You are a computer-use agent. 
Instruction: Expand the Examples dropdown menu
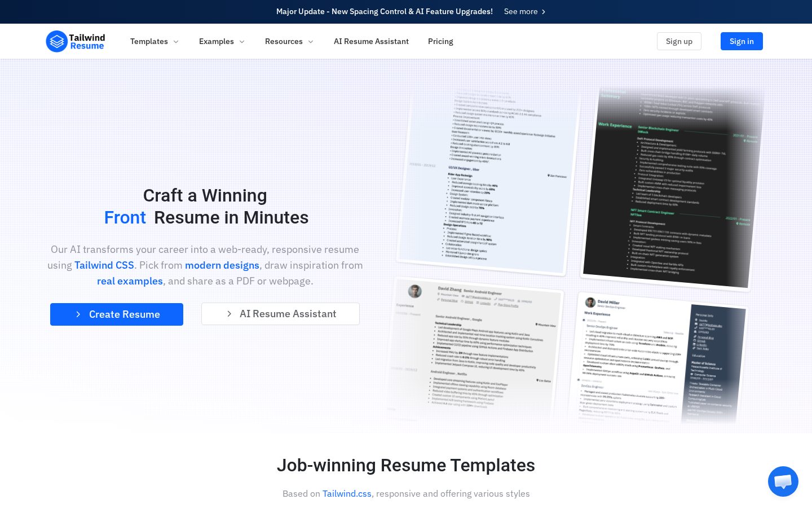[x=222, y=41]
